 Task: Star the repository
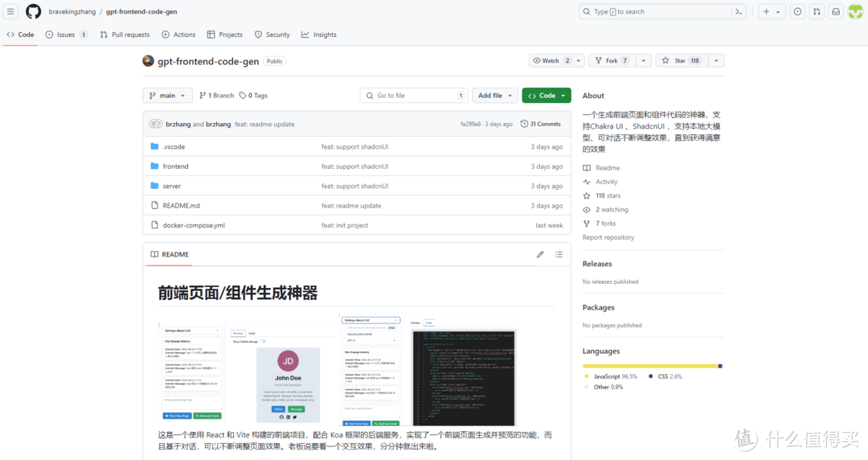click(x=681, y=60)
